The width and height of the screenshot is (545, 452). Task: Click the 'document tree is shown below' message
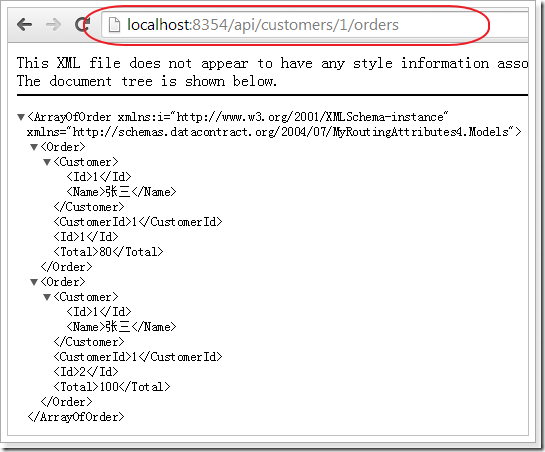[147, 81]
